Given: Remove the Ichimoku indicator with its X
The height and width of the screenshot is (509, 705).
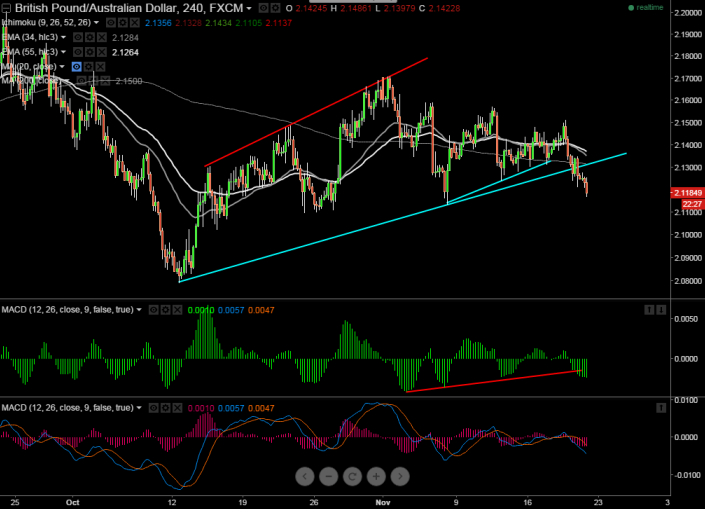Looking at the screenshot, I should coord(134,22).
